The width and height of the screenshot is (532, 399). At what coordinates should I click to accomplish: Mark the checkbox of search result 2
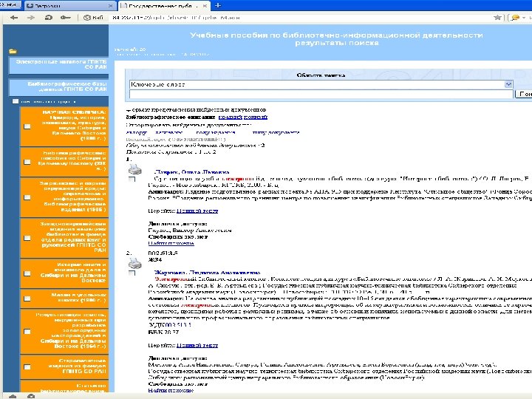(132, 273)
